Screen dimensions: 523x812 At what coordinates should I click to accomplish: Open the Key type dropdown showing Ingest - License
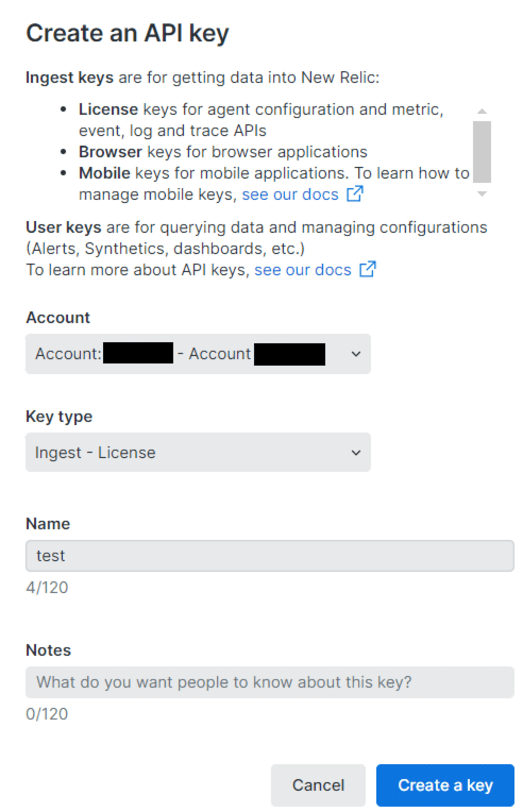(x=198, y=452)
